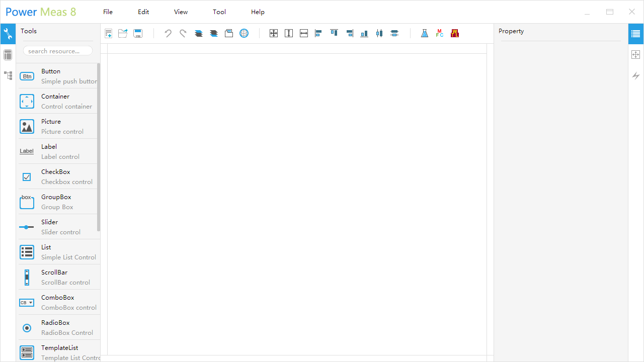644x362 pixels.
Task: Click 'Group Box' description text
Action: (57, 207)
